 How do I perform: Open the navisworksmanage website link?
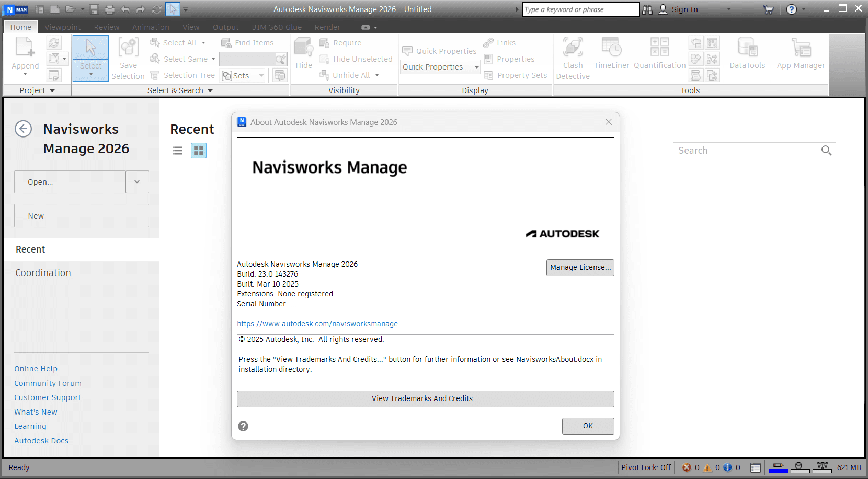[x=317, y=324]
